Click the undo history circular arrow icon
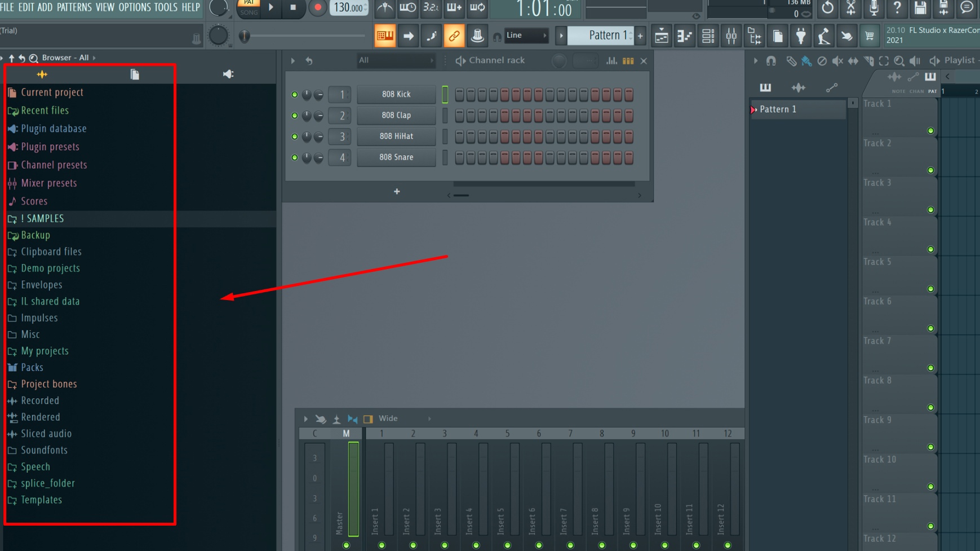980x551 pixels. (x=827, y=8)
